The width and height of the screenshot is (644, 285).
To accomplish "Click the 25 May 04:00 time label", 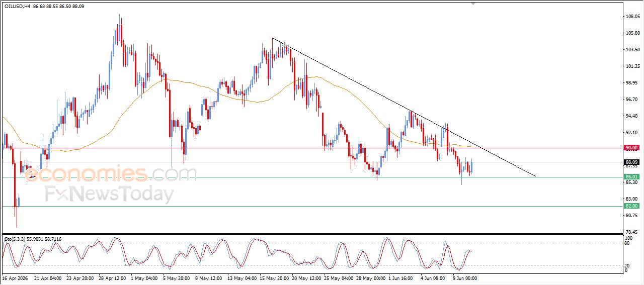I will pyautogui.click(x=339, y=278).
